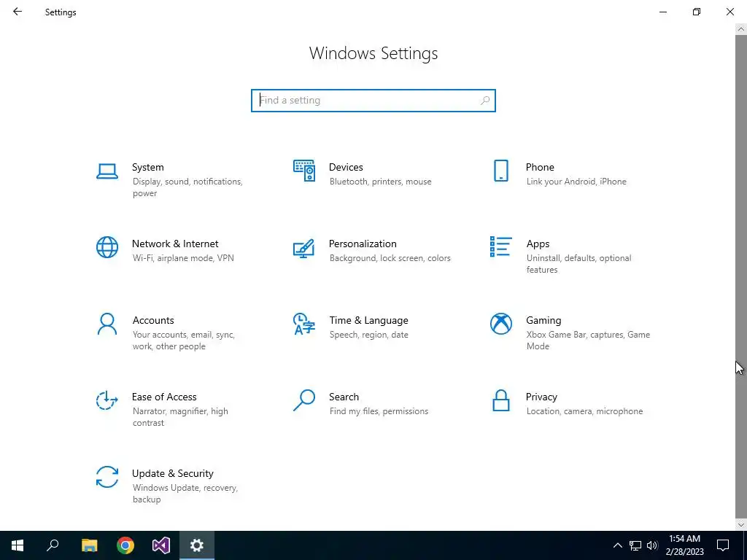
Task: Open the System laptop icon
Action: click(107, 171)
